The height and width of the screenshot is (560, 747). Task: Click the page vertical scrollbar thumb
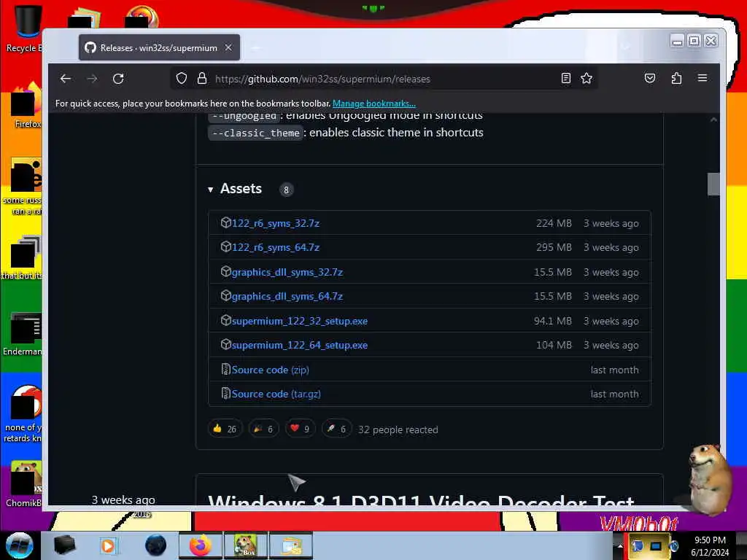(713, 184)
